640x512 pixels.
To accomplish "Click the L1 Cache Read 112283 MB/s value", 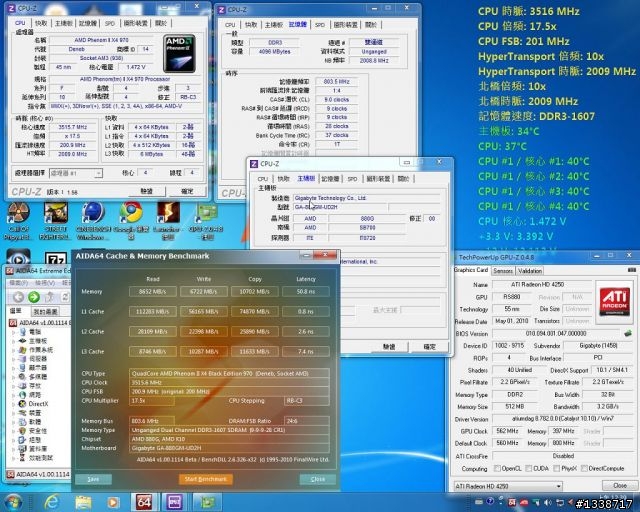I will pos(153,312).
